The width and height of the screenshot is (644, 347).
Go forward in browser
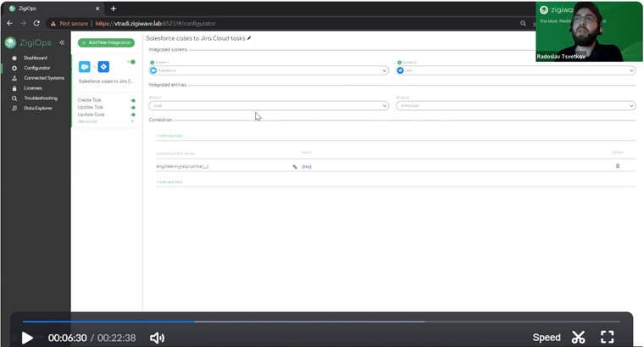(23, 24)
